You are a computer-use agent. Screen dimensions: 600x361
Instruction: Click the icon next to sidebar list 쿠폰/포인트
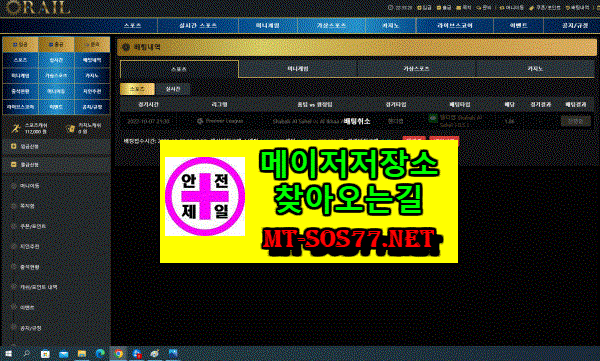pos(14,226)
